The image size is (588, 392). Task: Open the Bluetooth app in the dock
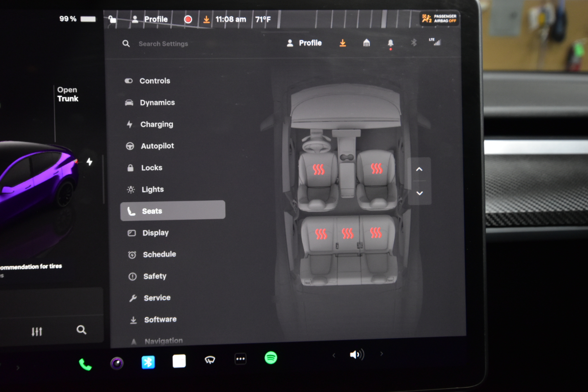pos(147,363)
